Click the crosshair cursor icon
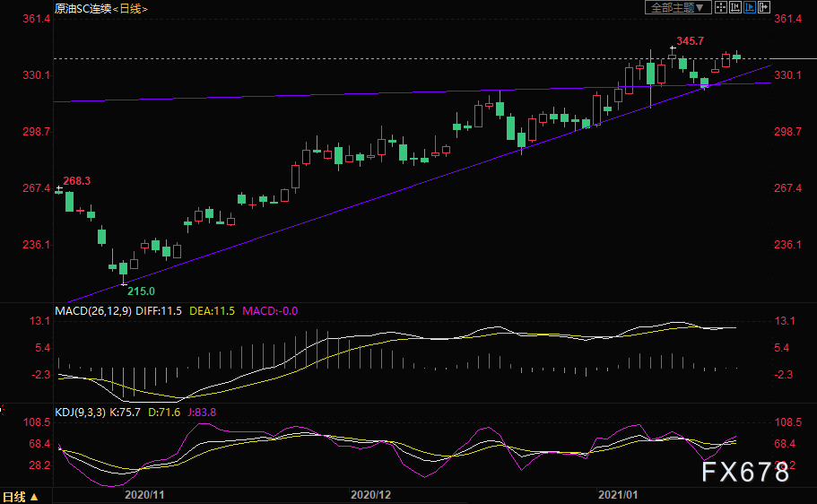817x504 pixels. coord(721,7)
